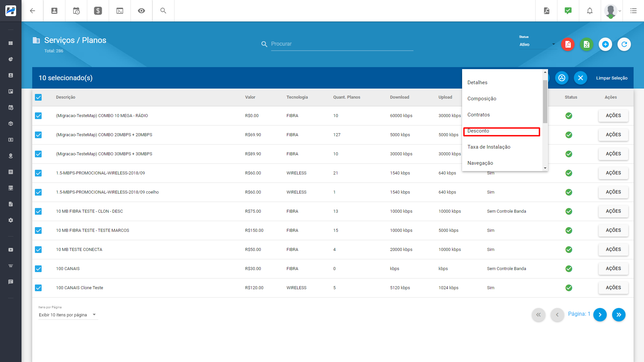Jump to the first page

pyautogui.click(x=538, y=315)
